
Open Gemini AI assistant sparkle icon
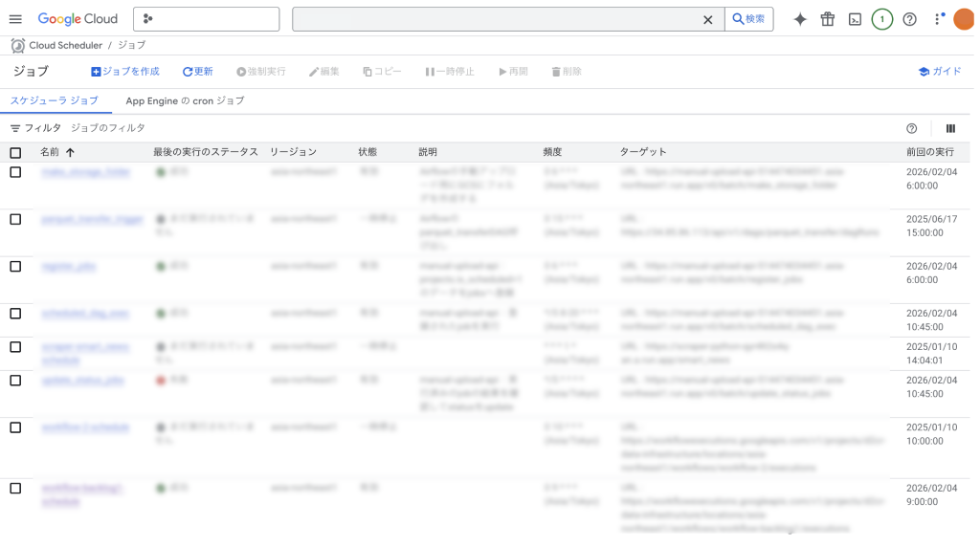[800, 19]
